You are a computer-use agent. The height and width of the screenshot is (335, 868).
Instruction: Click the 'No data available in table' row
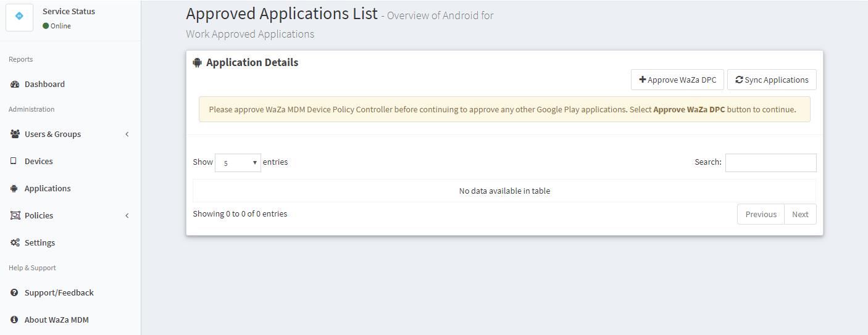pos(504,191)
